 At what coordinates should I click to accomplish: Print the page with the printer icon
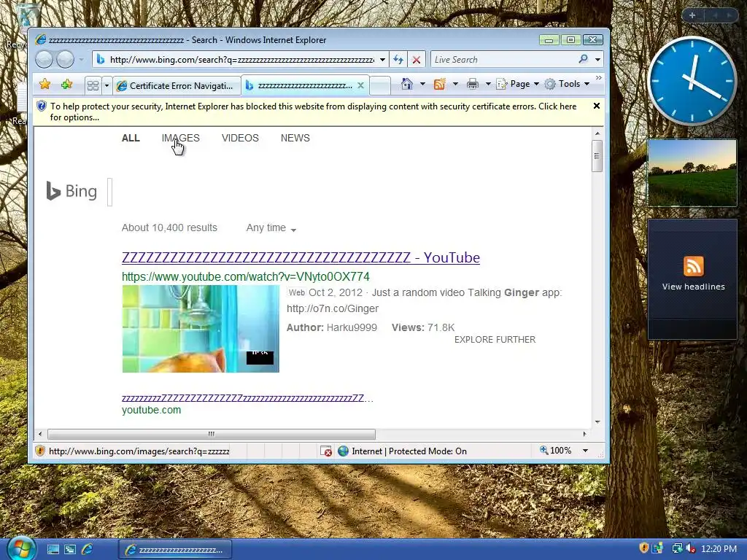[473, 84]
